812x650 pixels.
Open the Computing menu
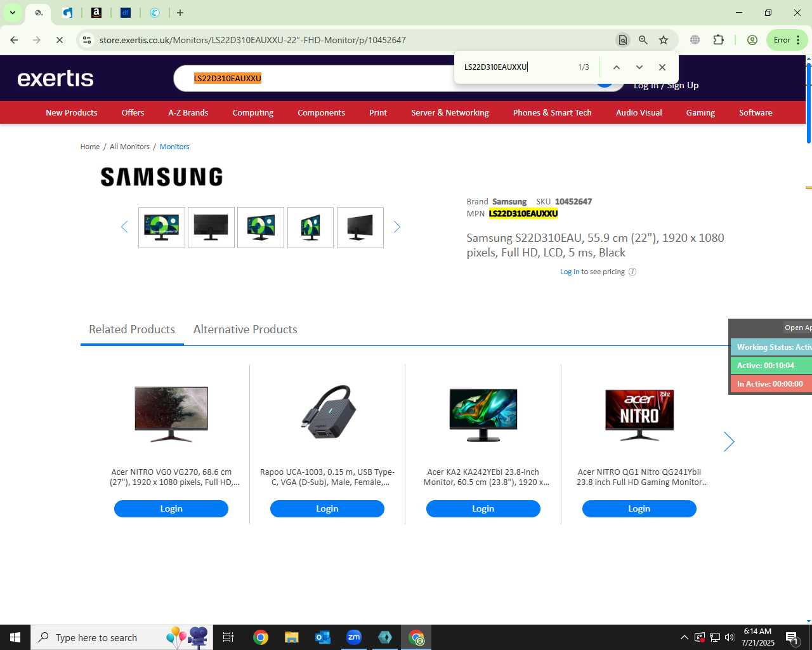tap(252, 113)
